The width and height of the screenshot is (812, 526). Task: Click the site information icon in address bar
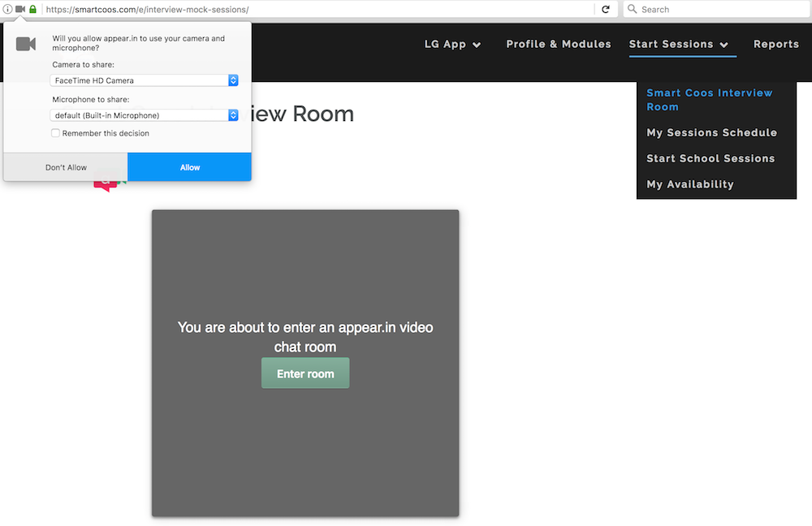coord(7,9)
